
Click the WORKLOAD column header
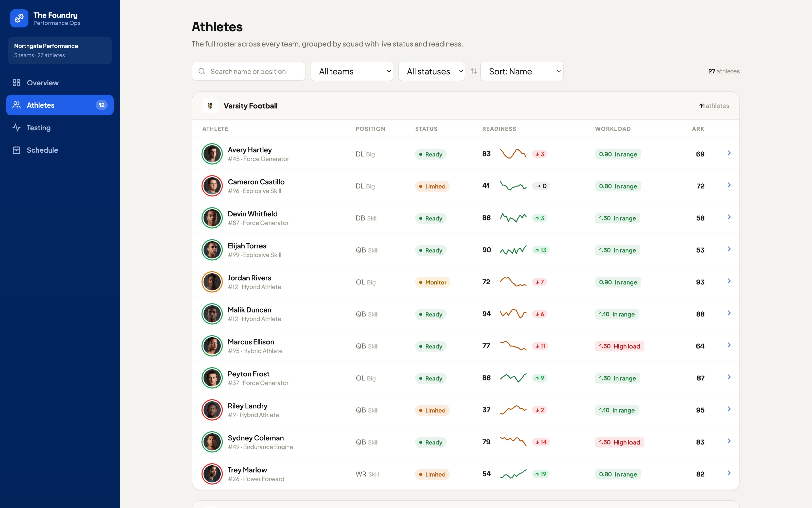coord(613,129)
